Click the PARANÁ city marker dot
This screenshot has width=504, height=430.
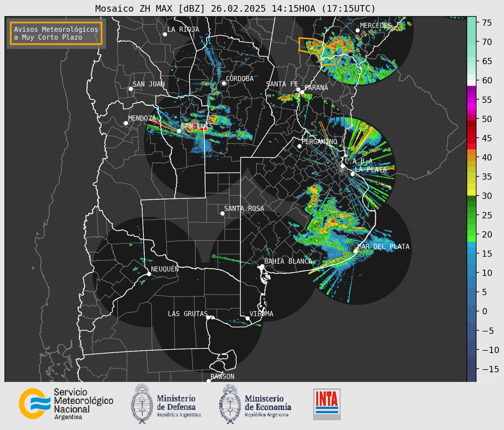tap(302, 92)
